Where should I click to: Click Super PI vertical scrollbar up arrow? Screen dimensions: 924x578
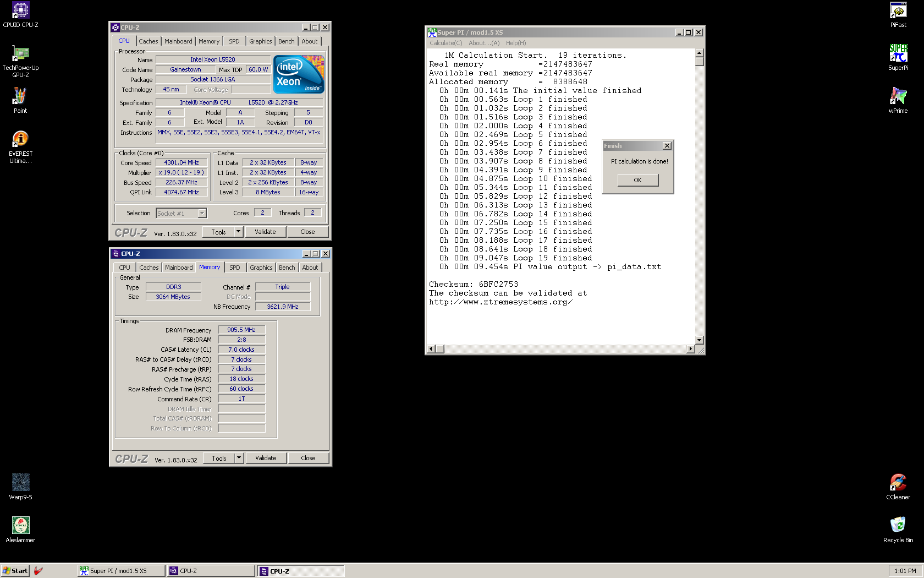pos(699,53)
